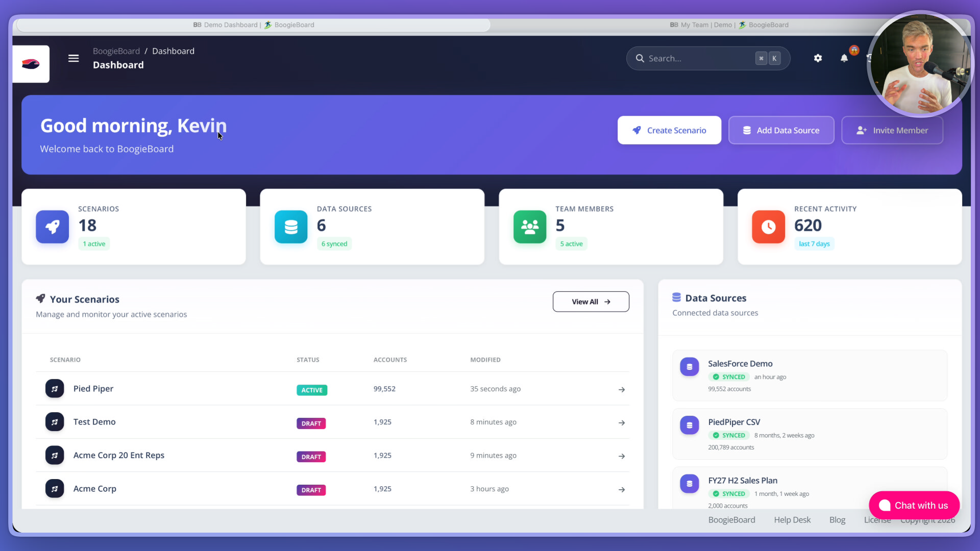Click the search magnifier icon
The height and width of the screenshot is (551, 980).
pyautogui.click(x=640, y=58)
